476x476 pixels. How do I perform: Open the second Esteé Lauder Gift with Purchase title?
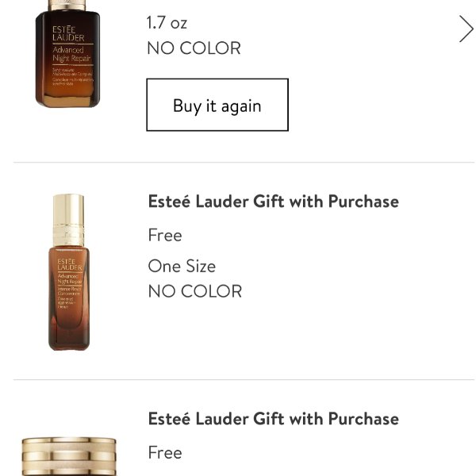pos(274,419)
